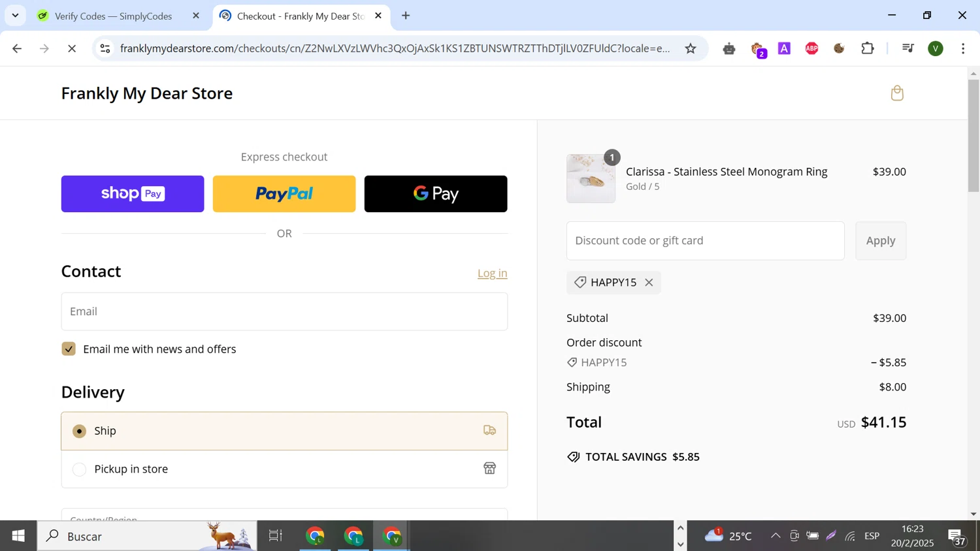The height and width of the screenshot is (551, 980).
Task: Open the shopping bag cart icon
Action: (x=897, y=93)
